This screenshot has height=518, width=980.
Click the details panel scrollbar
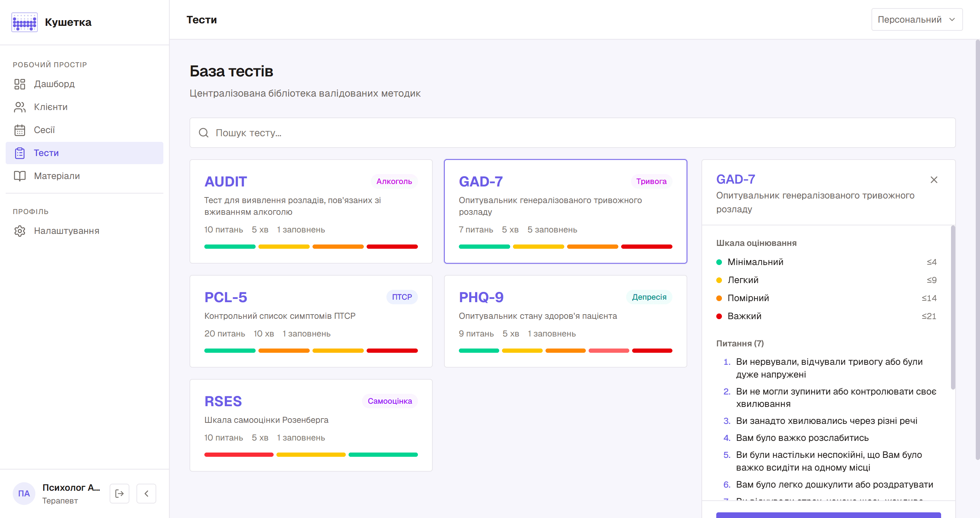coord(953,307)
